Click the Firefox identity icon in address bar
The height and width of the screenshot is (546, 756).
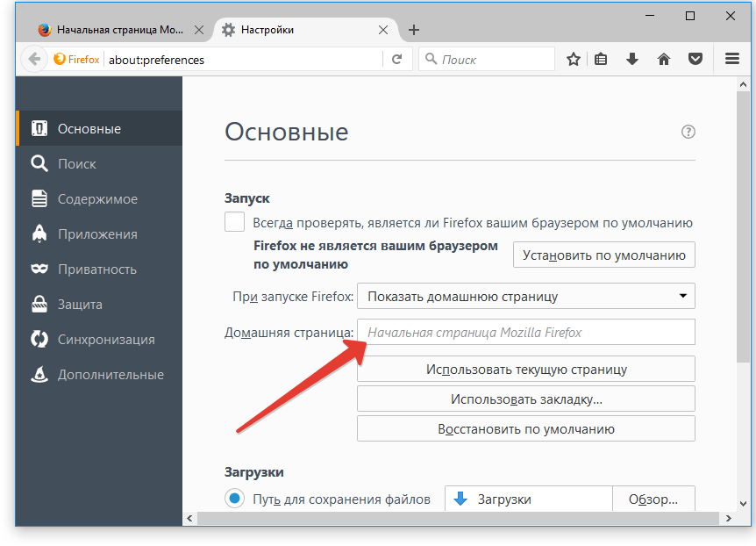(77, 60)
